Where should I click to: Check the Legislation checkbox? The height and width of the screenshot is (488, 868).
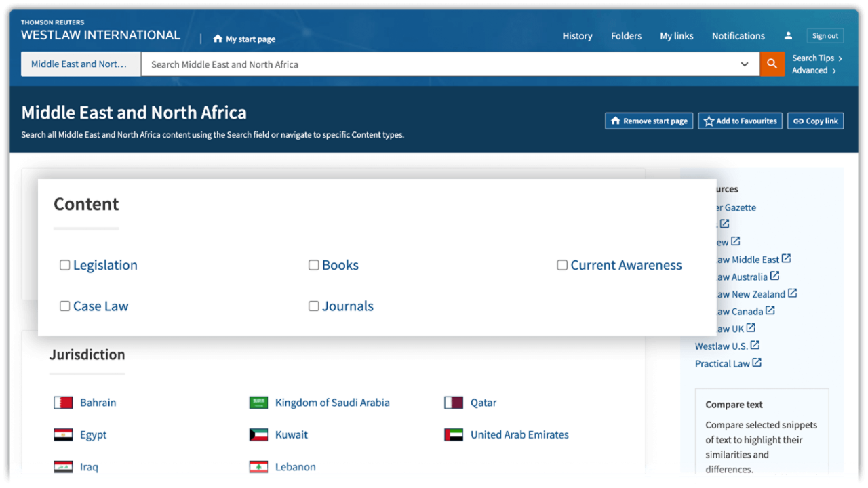click(x=65, y=265)
